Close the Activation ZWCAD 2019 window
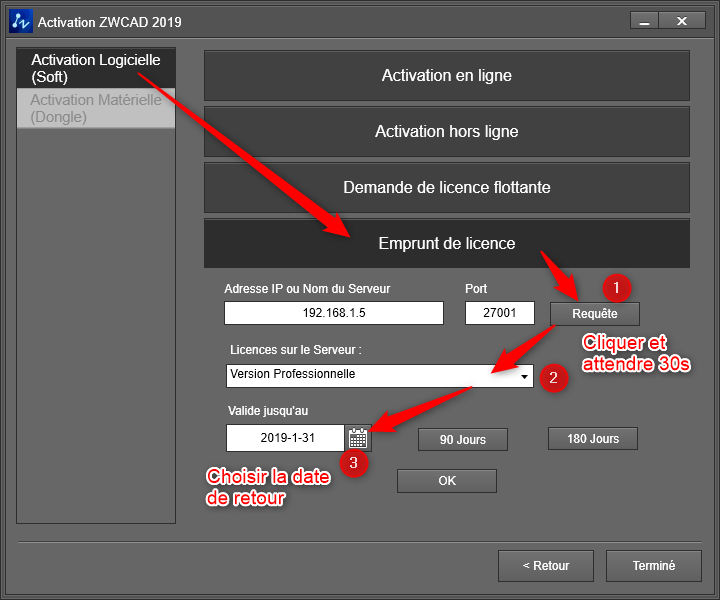This screenshot has width=720, height=600. 683,21
